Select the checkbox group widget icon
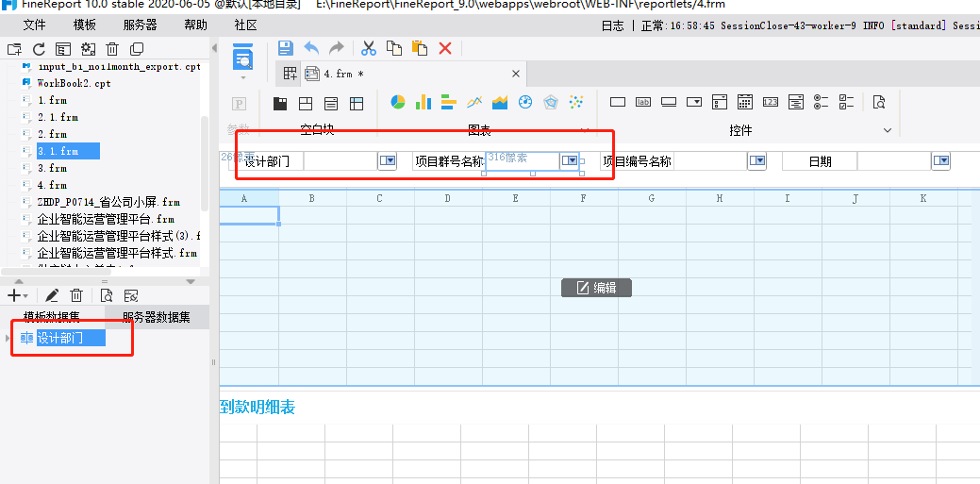The height and width of the screenshot is (484, 980). click(847, 102)
